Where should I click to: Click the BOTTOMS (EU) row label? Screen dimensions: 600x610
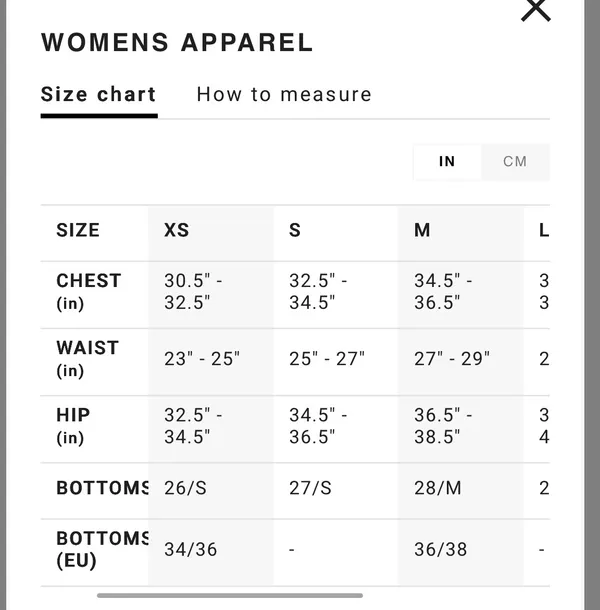(x=102, y=549)
